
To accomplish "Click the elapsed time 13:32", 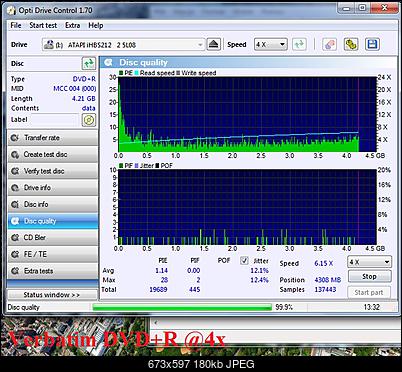I will click(372, 307).
